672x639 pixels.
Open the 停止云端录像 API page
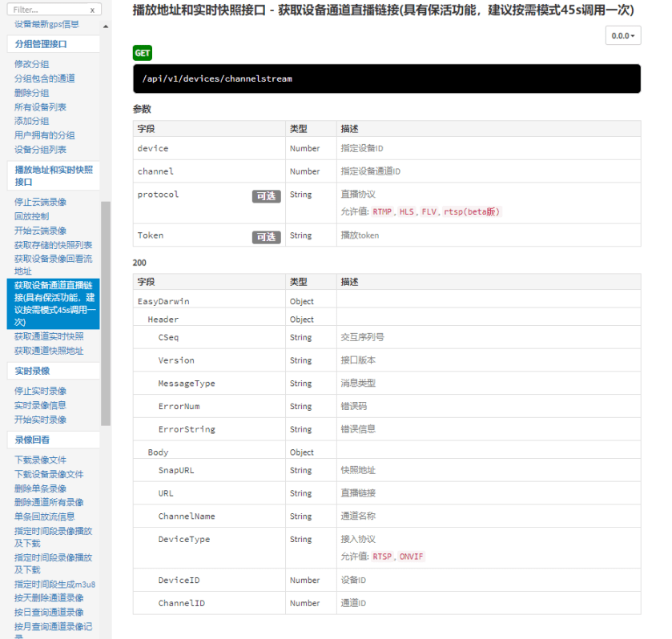(40, 203)
